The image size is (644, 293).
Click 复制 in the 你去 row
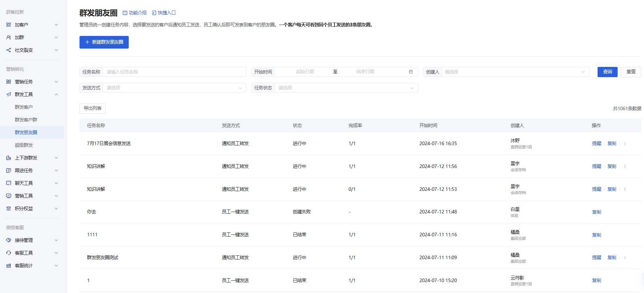pos(597,212)
